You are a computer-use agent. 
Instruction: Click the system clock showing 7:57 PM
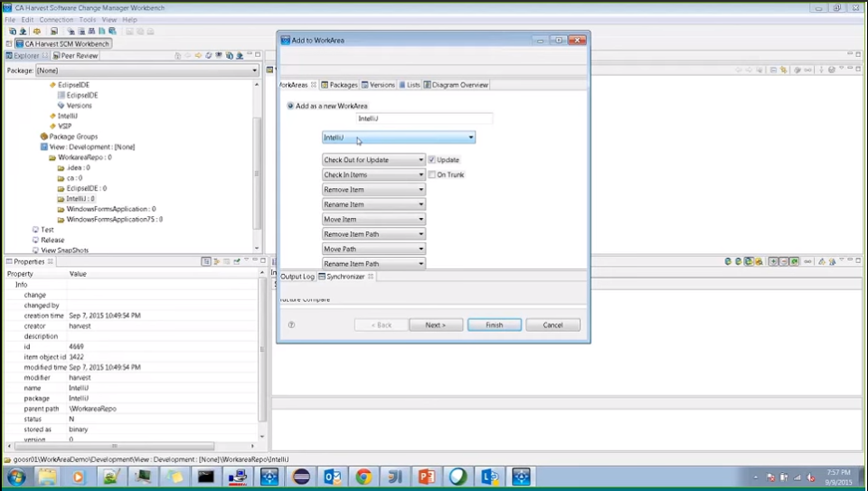tap(838, 472)
